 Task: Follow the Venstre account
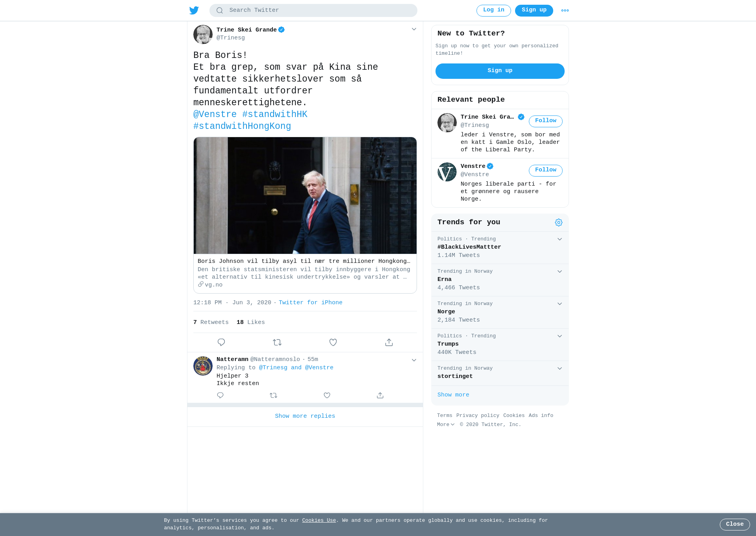(546, 170)
